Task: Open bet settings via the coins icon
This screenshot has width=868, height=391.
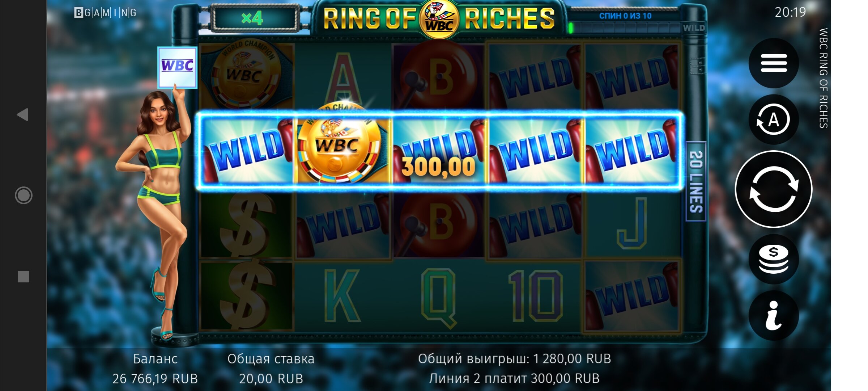Action: point(774,259)
